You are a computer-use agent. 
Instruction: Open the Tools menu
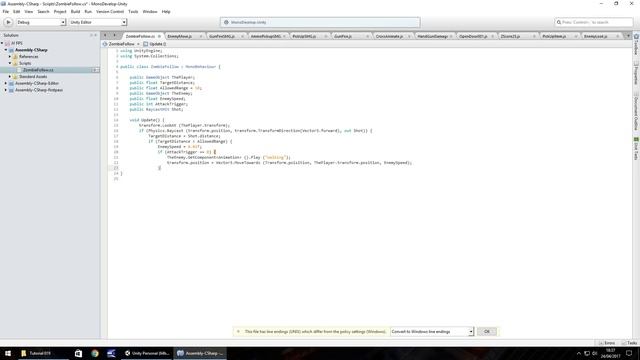133,12
